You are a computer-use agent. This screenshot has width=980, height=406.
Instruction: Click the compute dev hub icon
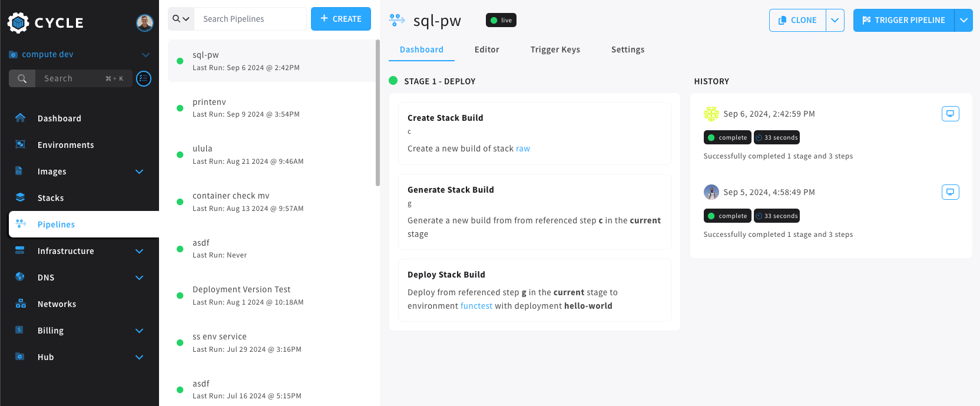[13, 55]
